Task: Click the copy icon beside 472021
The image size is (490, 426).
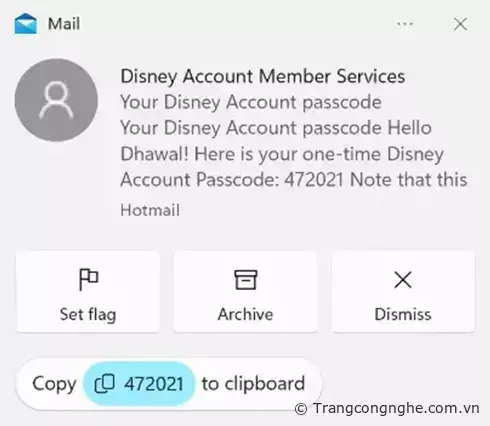Action: 105,384
